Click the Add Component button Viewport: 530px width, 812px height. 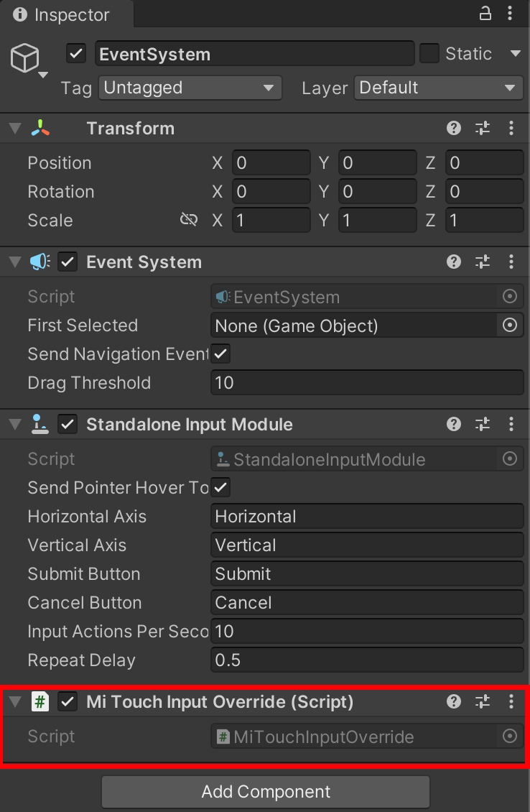click(x=266, y=792)
